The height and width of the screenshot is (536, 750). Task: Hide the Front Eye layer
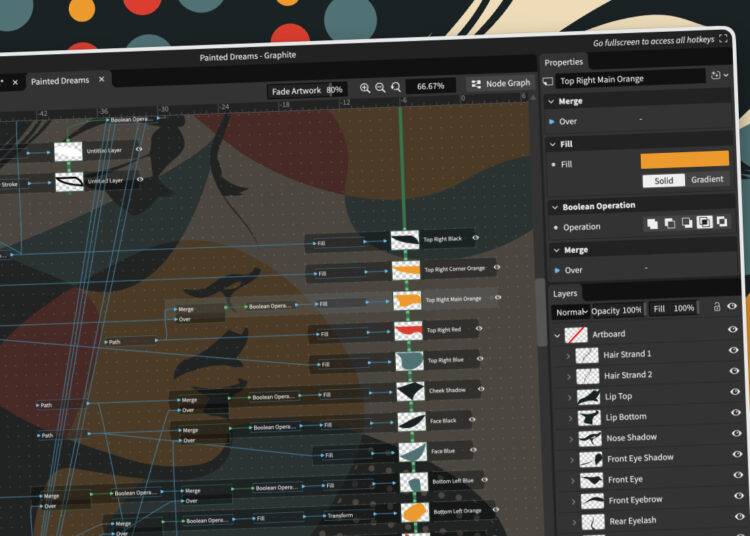(x=738, y=475)
